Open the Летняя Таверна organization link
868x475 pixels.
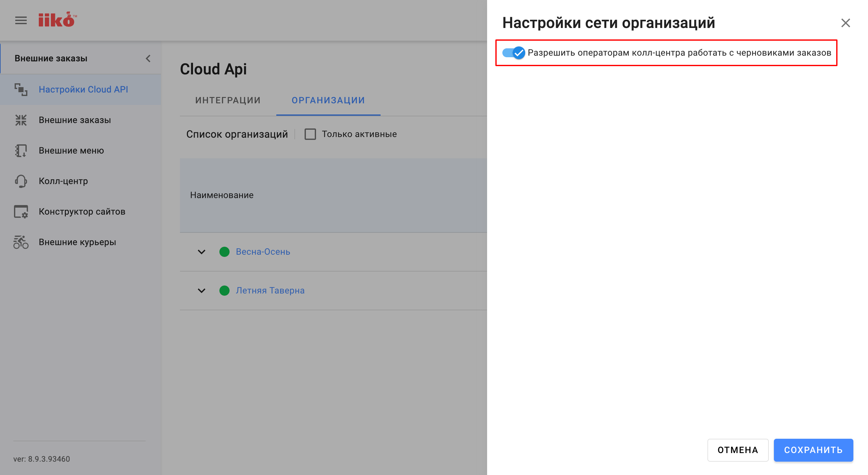[x=270, y=290]
